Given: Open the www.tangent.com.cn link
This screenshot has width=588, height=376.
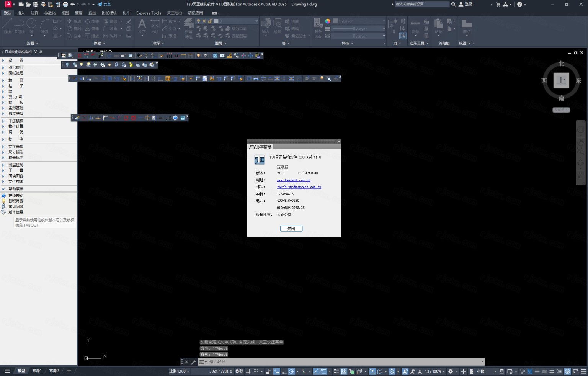Looking at the screenshot, I should 294,180.
